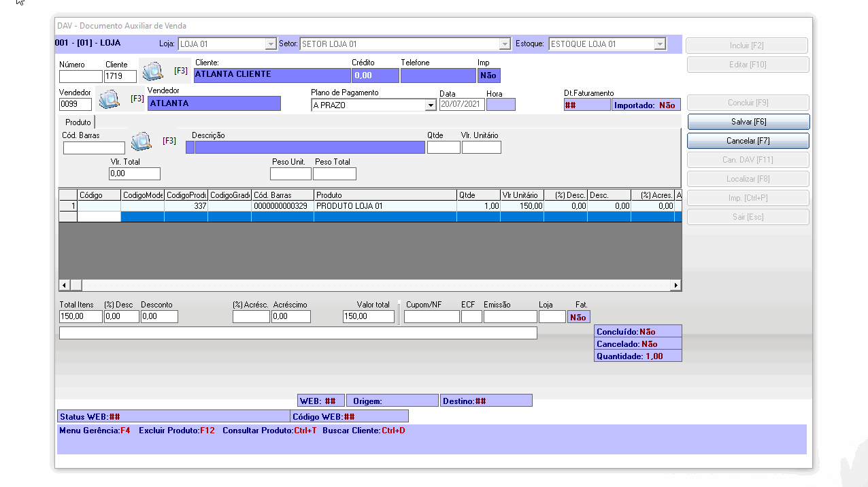Open the Setor dropdown
Image resolution: width=868 pixels, height=487 pixels.
pyautogui.click(x=505, y=44)
